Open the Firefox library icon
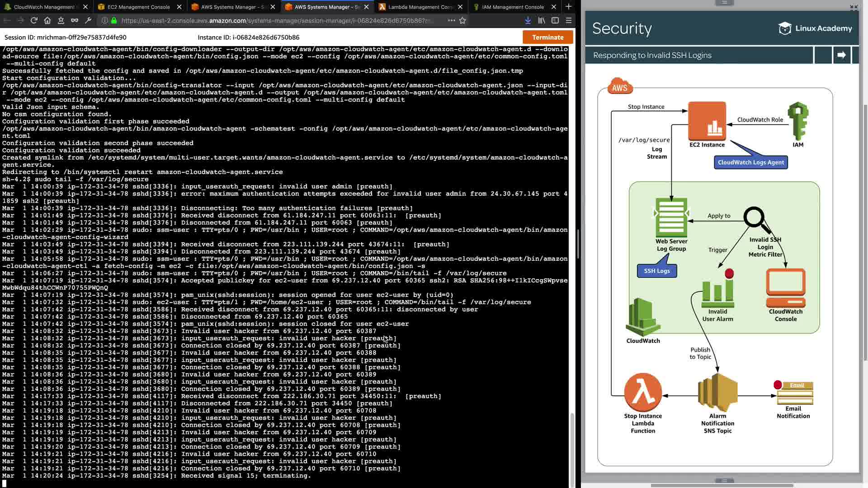Screen dimensions: 868x488 (541, 20)
